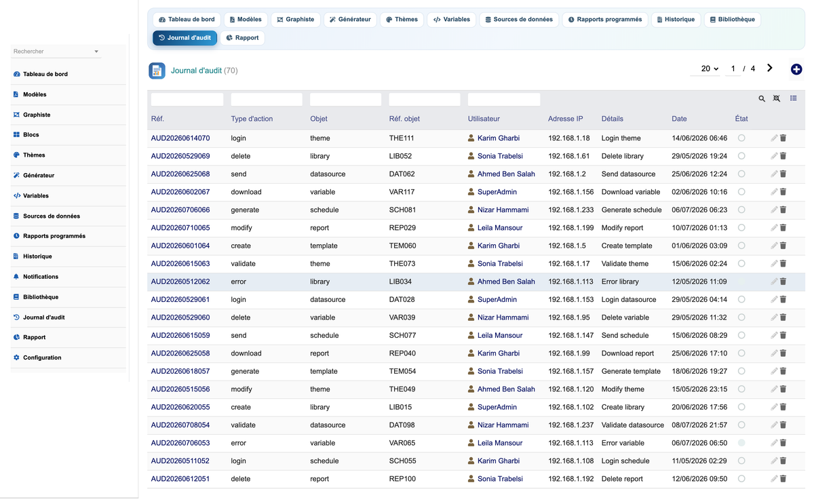Sort by the Adresse IP column header
Image resolution: width=814 pixels, height=504 pixels.
(x=566, y=119)
